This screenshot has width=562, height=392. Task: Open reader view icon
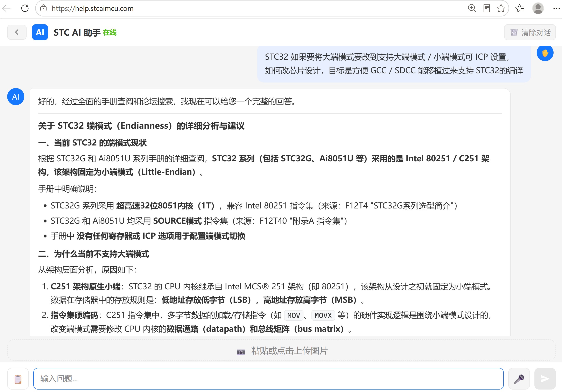[x=487, y=8]
